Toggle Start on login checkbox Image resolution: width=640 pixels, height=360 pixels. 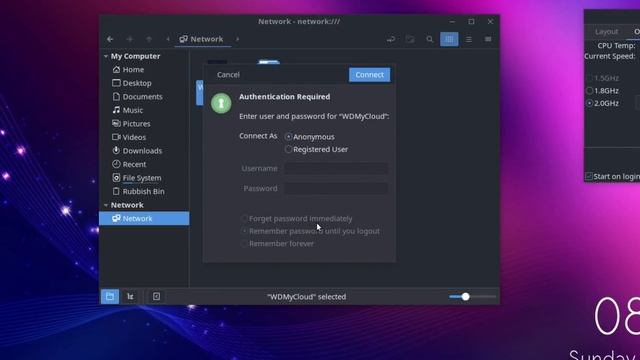(589, 176)
